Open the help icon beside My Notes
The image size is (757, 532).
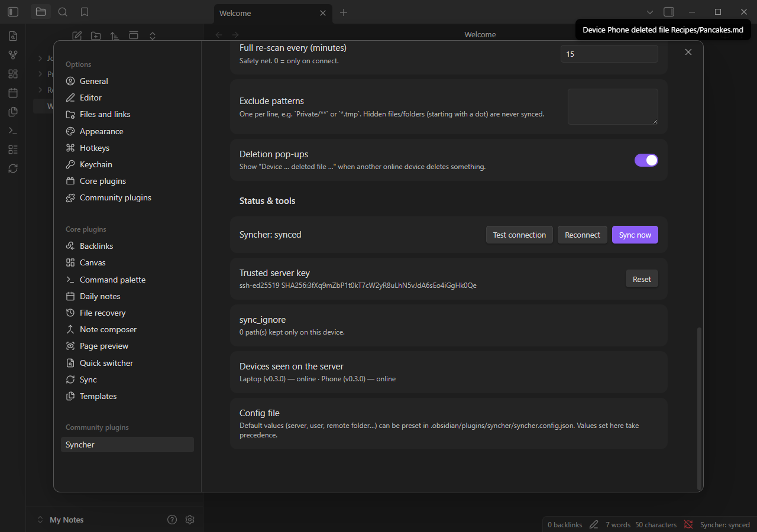point(172,520)
